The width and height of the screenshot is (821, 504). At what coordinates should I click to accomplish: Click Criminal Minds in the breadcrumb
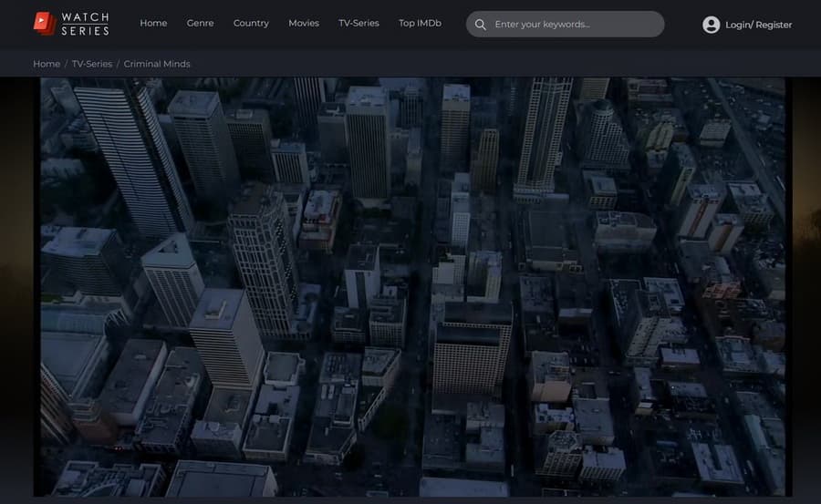[x=157, y=64]
